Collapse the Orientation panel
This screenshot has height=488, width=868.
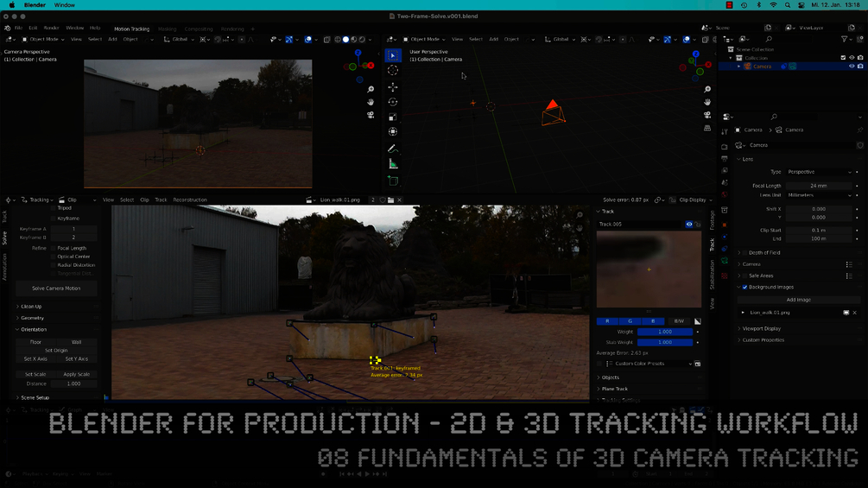click(33, 330)
